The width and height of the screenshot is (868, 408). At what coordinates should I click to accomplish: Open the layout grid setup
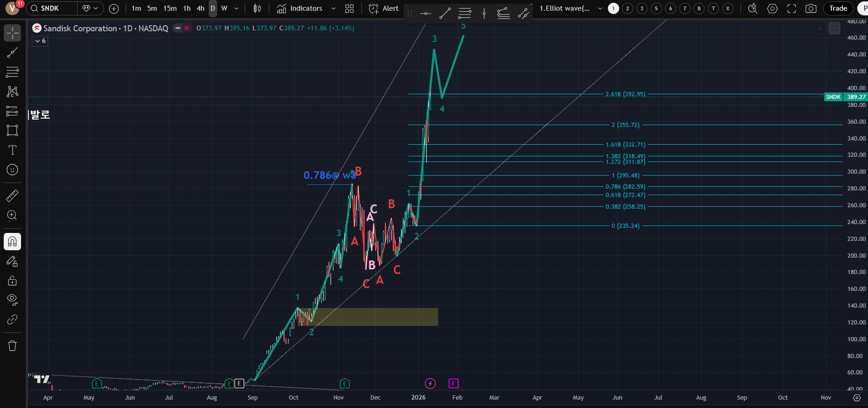pyautogui.click(x=349, y=8)
